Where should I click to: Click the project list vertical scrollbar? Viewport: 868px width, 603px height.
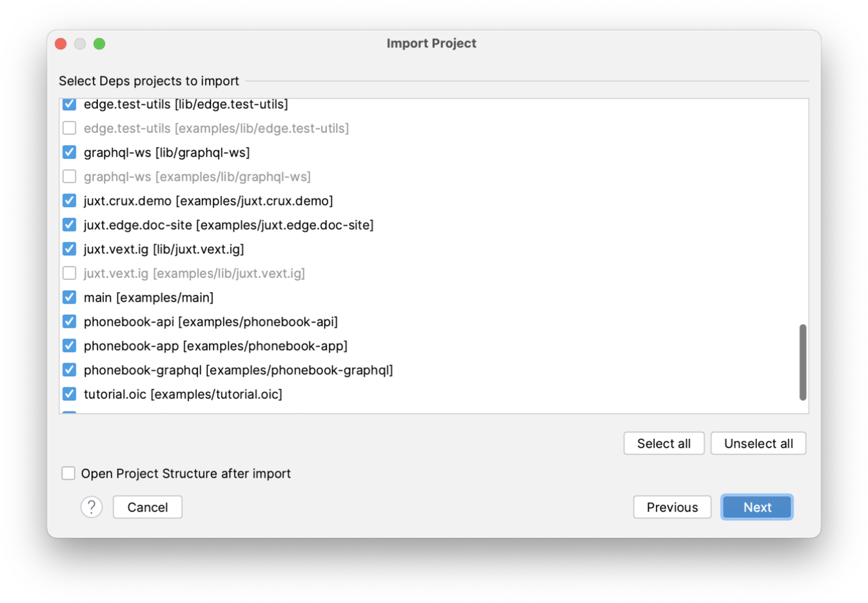click(x=803, y=362)
